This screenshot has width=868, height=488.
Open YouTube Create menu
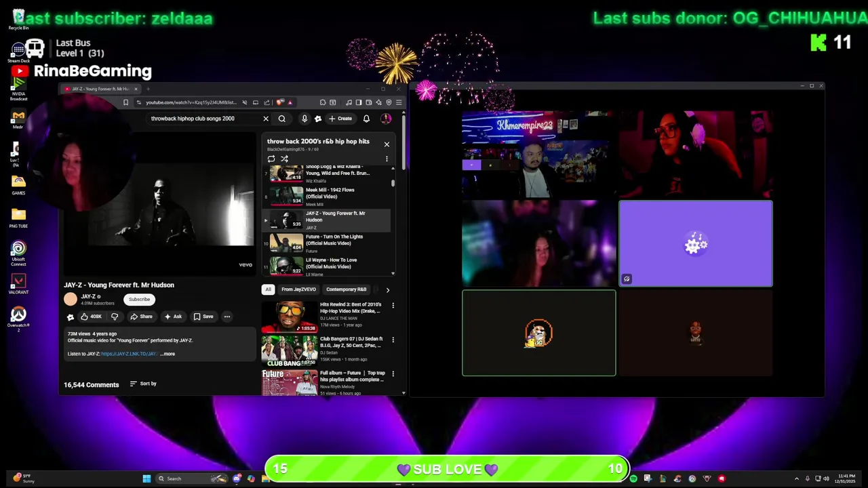pyautogui.click(x=340, y=119)
